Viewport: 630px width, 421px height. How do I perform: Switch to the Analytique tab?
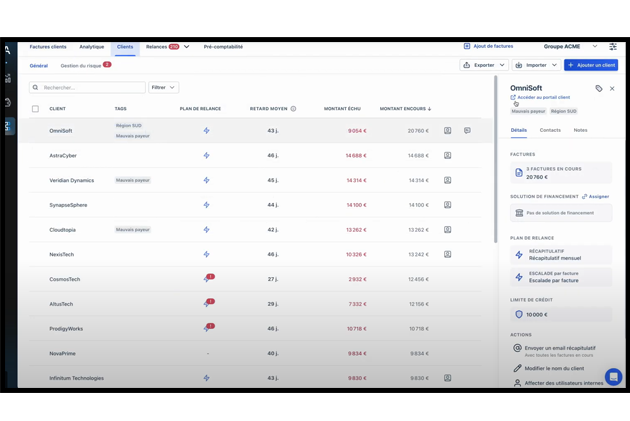[91, 47]
